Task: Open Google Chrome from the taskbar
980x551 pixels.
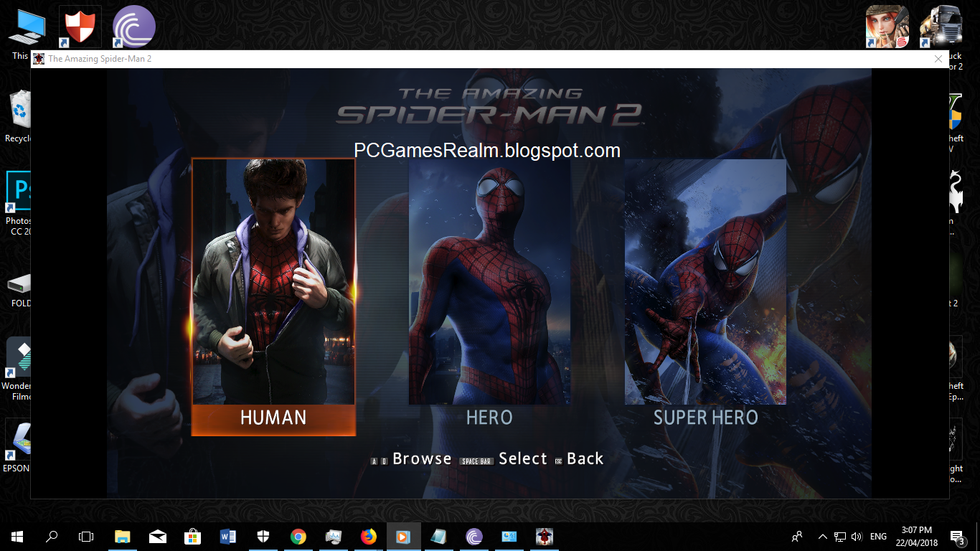Action: click(298, 537)
